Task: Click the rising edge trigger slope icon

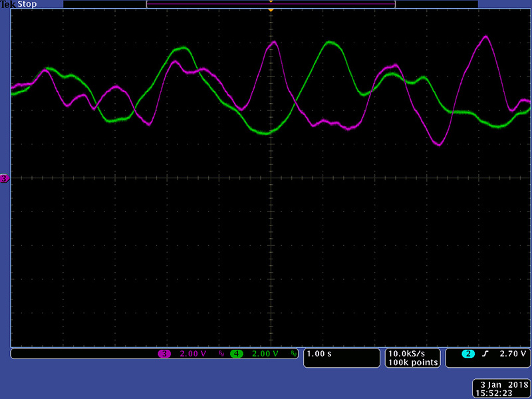Action: click(485, 354)
